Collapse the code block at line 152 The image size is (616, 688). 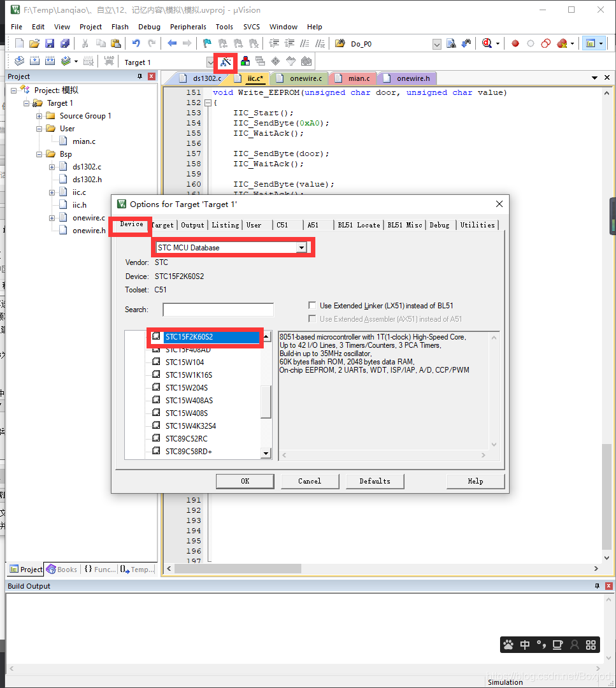tap(208, 103)
